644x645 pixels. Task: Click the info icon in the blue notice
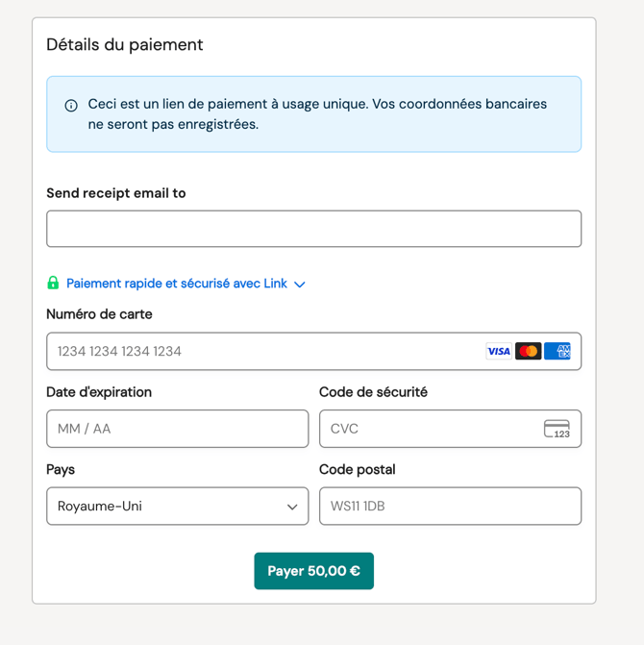click(x=71, y=106)
